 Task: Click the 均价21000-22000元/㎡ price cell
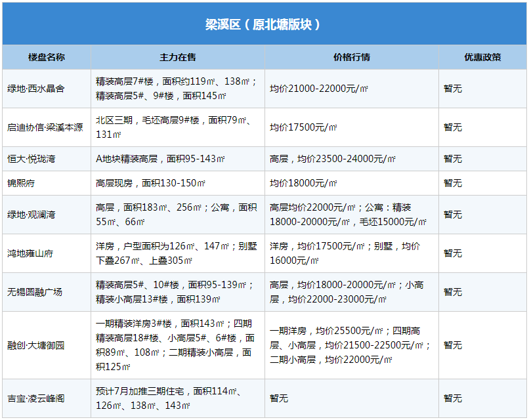point(319,89)
